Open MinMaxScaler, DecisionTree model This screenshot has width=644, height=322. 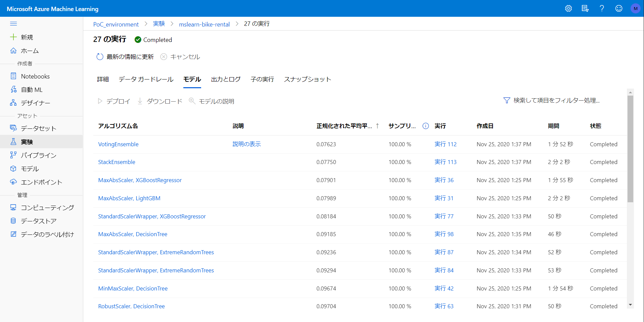tap(133, 288)
